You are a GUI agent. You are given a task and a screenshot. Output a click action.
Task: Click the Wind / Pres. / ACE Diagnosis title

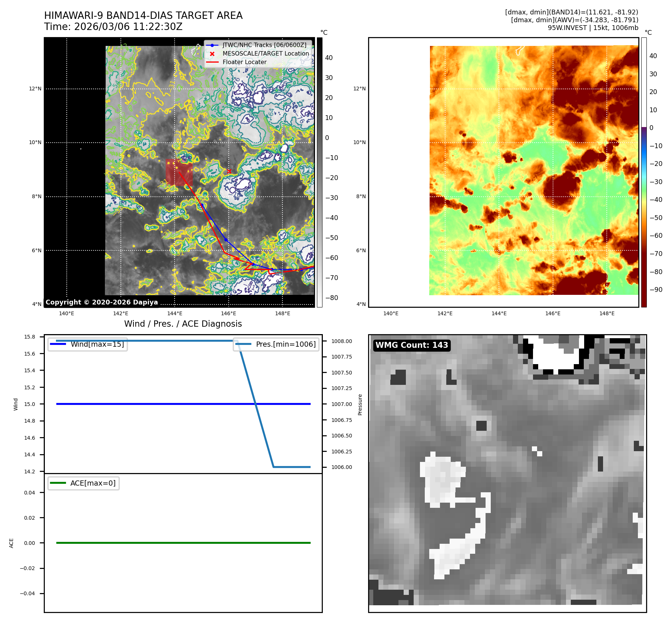(x=183, y=324)
